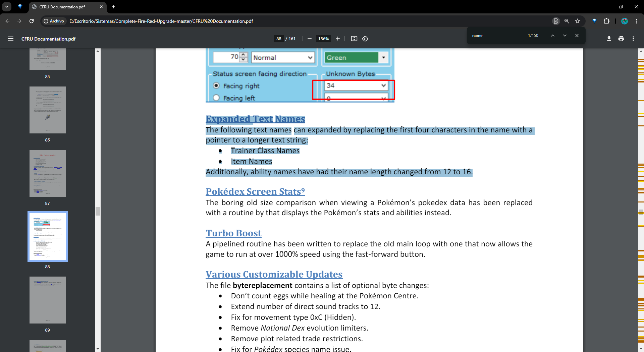Select the Facing left radio button
644x352 pixels.
point(217,98)
